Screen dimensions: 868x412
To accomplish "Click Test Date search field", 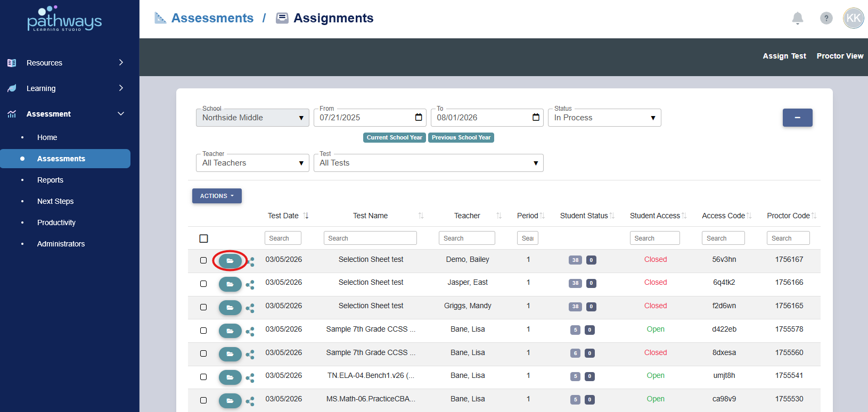I will point(283,238).
